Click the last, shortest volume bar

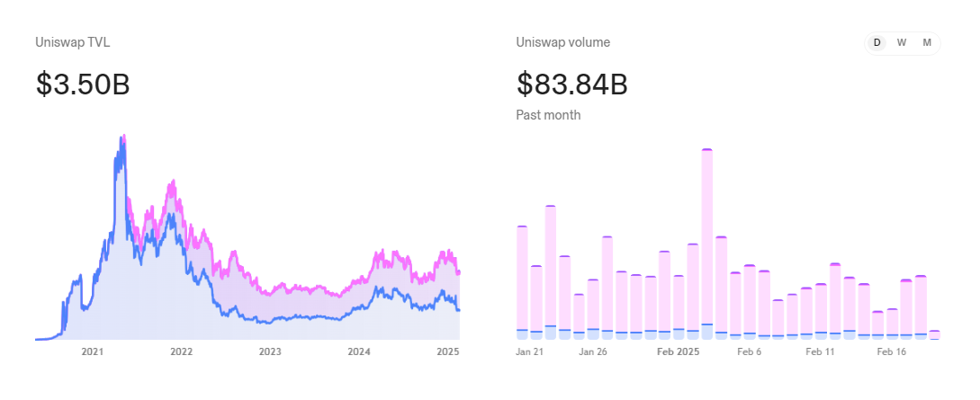[x=934, y=335]
